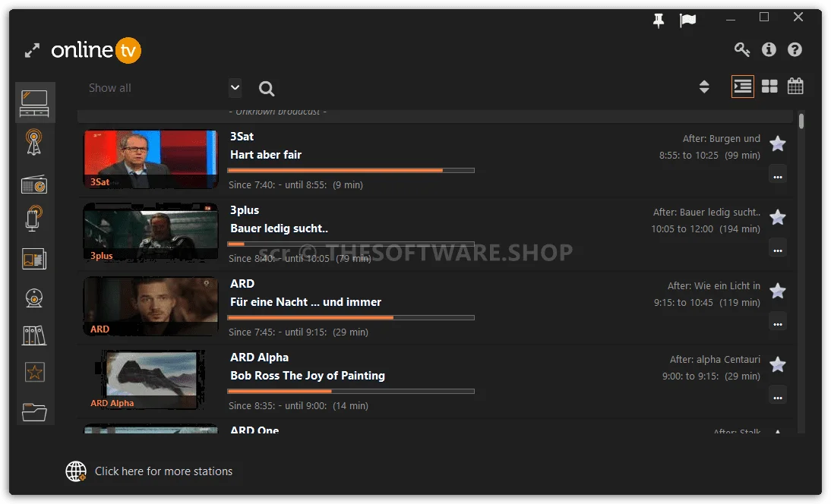
Task: Switch to grid tile view
Action: (x=769, y=87)
